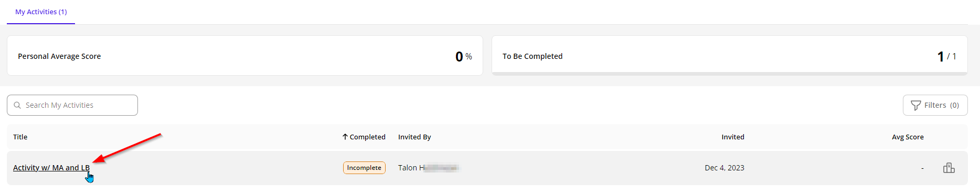Select the To Be Completed card
Image resolution: width=980 pixels, height=193 pixels.
[730, 56]
